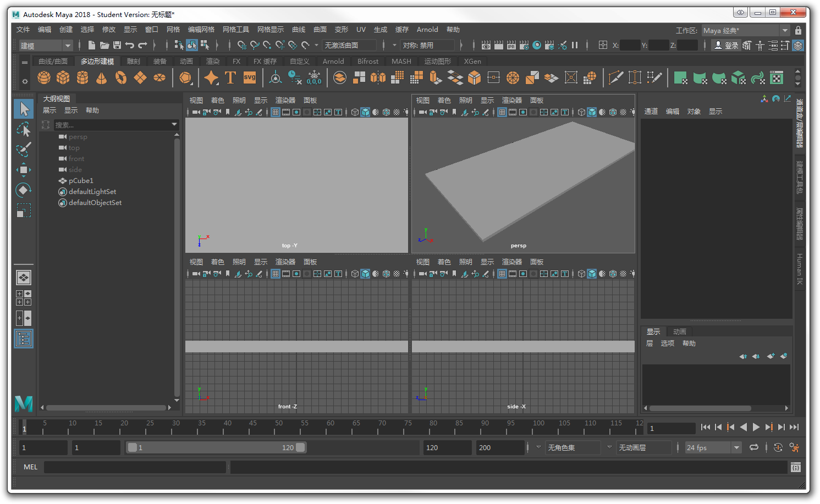Click the Save Scene disk icon
The width and height of the screenshot is (820, 504).
coord(117,45)
